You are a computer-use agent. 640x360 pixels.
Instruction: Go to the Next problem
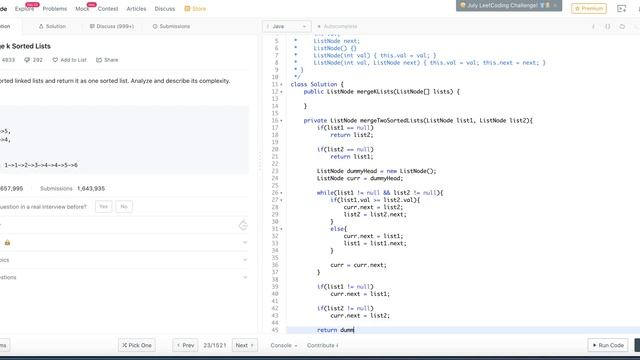(x=244, y=345)
